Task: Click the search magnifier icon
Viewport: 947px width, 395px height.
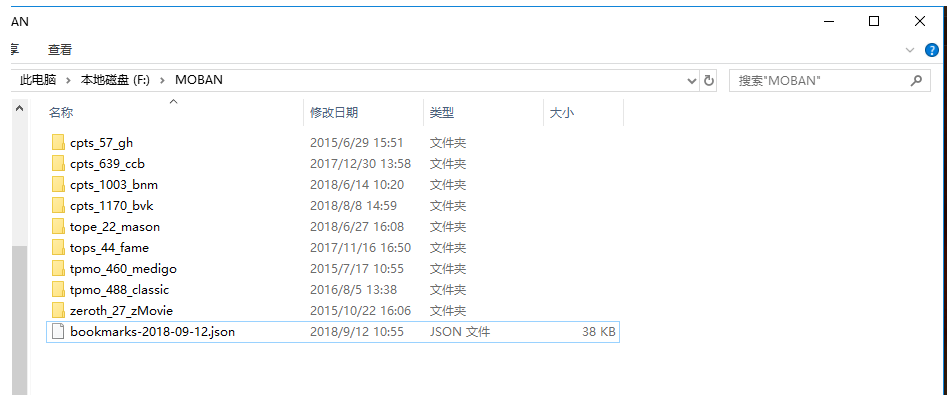Action: 916,80
